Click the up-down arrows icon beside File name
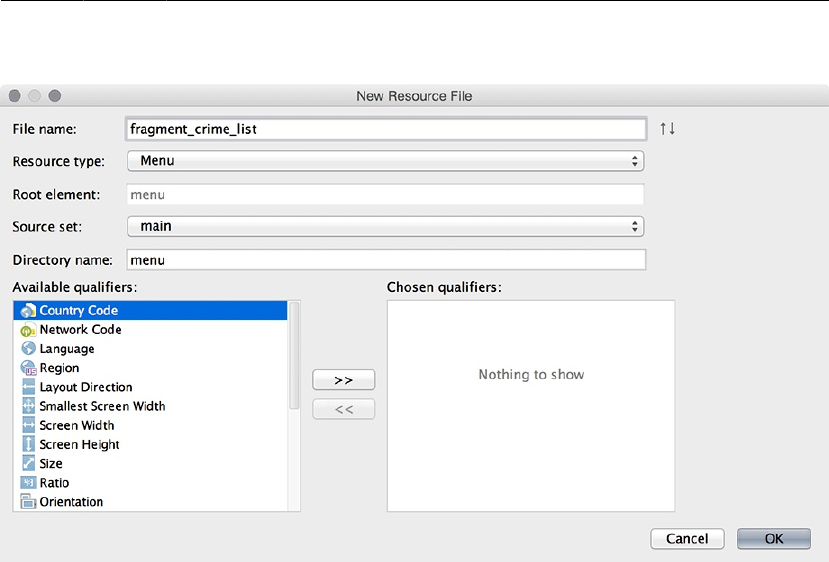 (x=667, y=128)
